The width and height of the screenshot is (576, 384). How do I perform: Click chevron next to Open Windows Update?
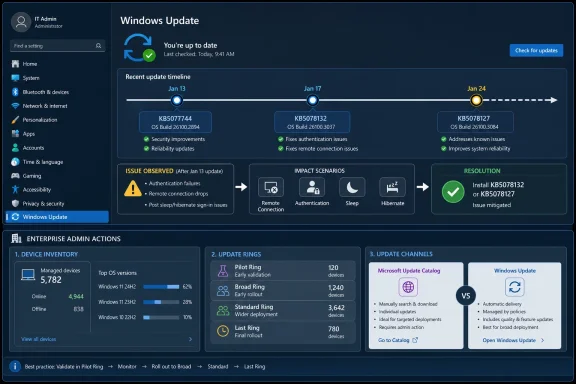[x=543, y=340]
